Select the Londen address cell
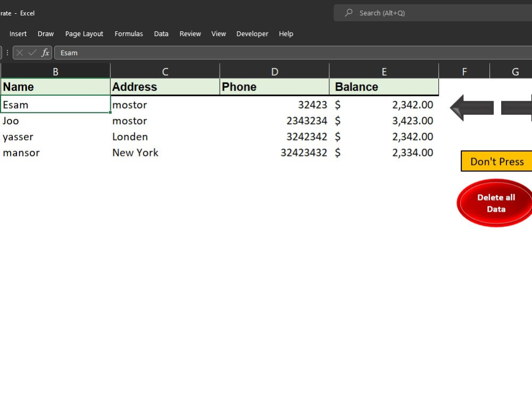Image resolution: width=532 pixels, height=399 pixels. pos(165,137)
